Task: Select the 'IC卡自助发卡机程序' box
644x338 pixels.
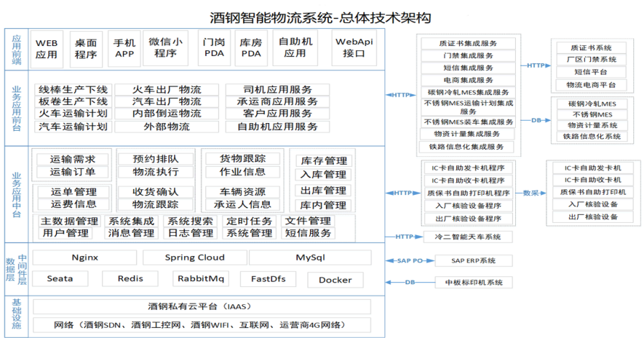Action: tap(468, 168)
